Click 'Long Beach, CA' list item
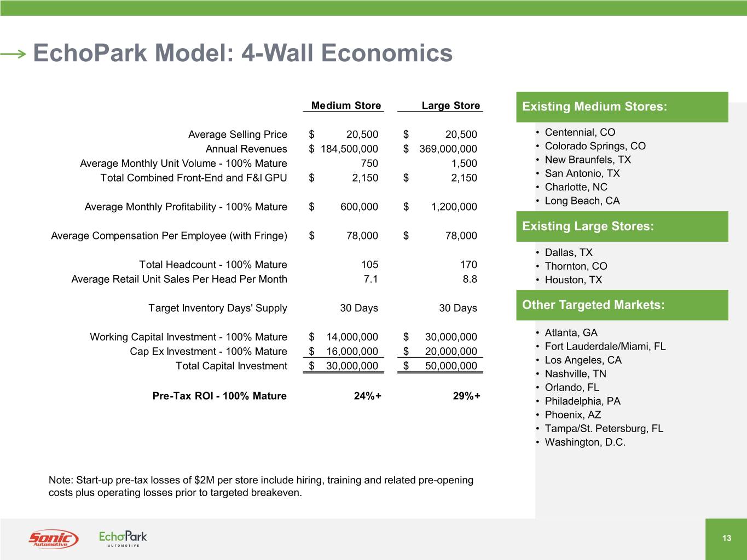Image resolution: width=747 pixels, height=560 pixels. pos(582,201)
